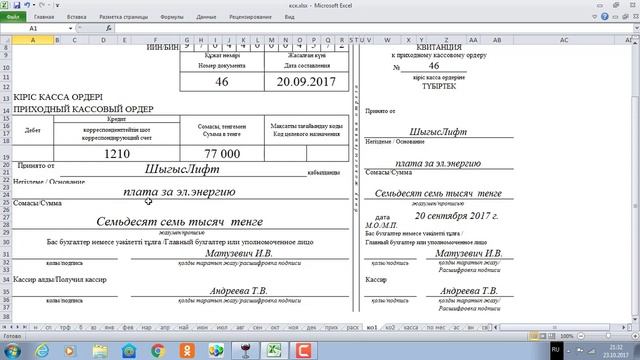Image resolution: width=640 pixels, height=360 pixels.
Task: Select column W header
Action: pos(387,40)
